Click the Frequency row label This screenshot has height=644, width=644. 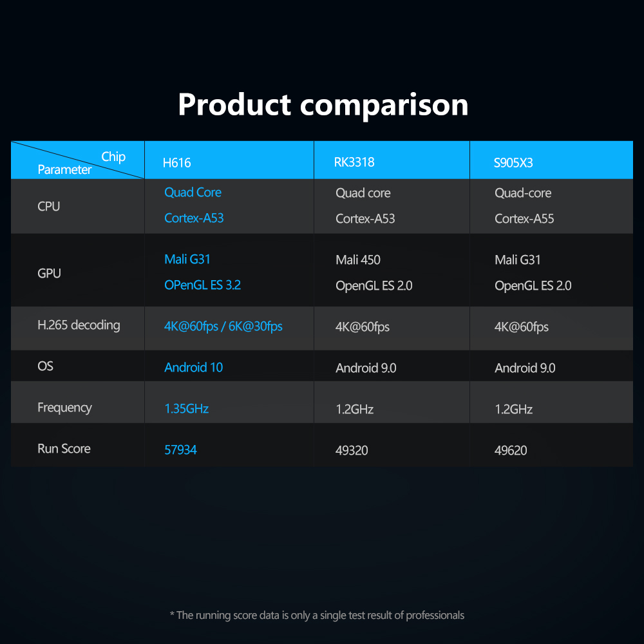(x=64, y=408)
